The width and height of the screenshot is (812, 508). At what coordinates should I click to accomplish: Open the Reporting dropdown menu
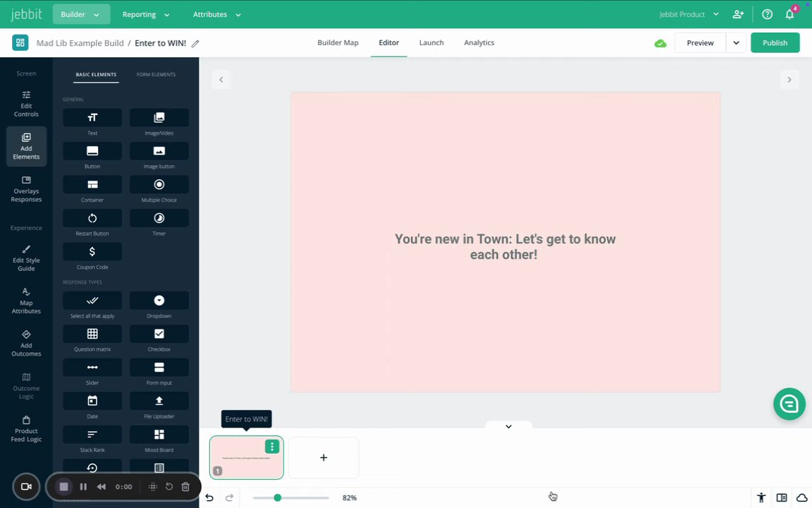pyautogui.click(x=145, y=15)
